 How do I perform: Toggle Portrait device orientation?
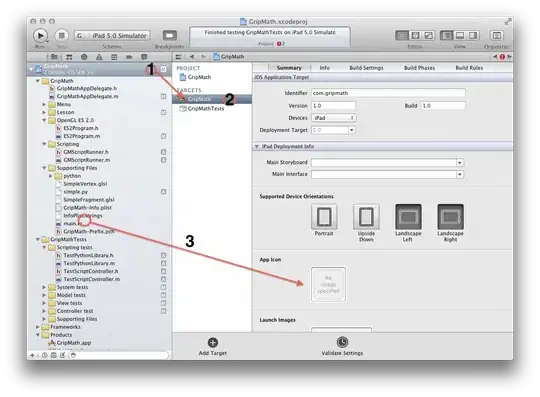point(324,217)
